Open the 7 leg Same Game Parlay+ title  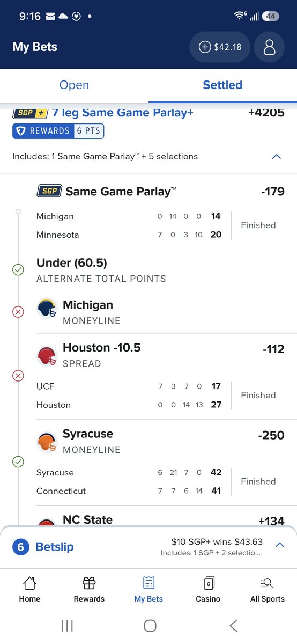(x=123, y=113)
